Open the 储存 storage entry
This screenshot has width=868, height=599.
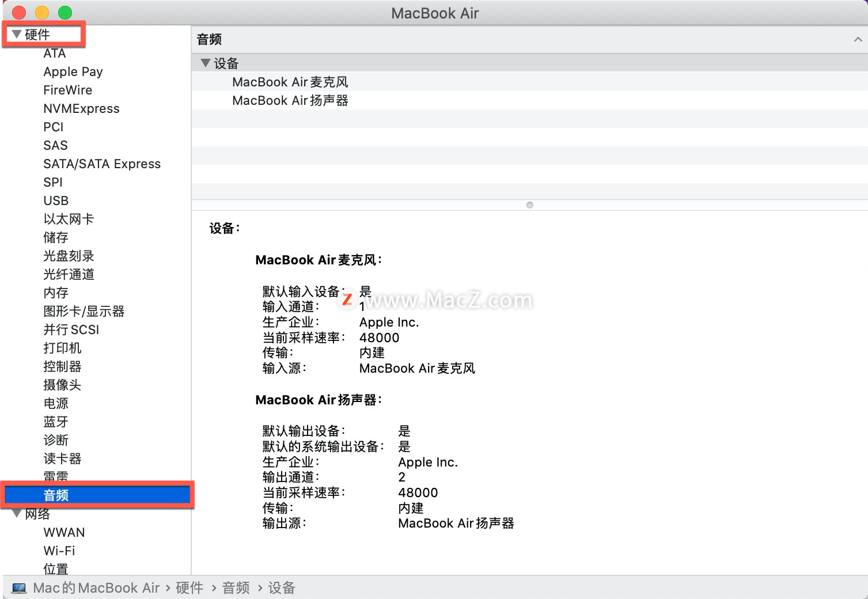56,237
